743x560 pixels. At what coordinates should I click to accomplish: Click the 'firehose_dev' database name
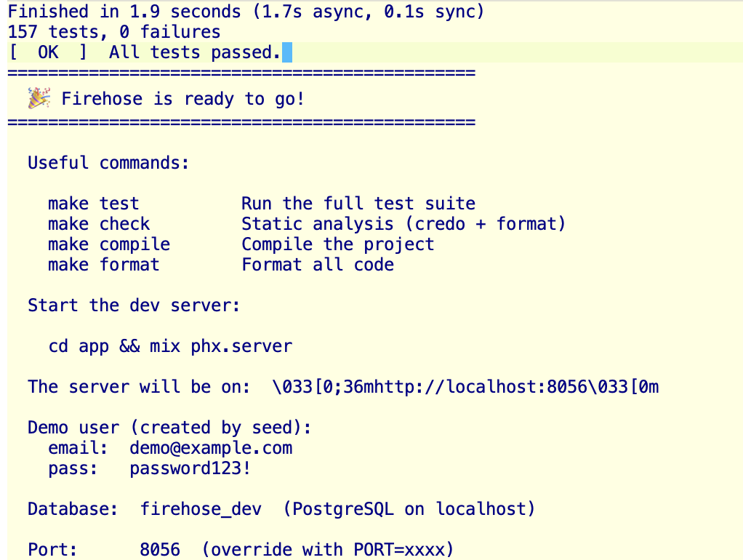click(201, 509)
